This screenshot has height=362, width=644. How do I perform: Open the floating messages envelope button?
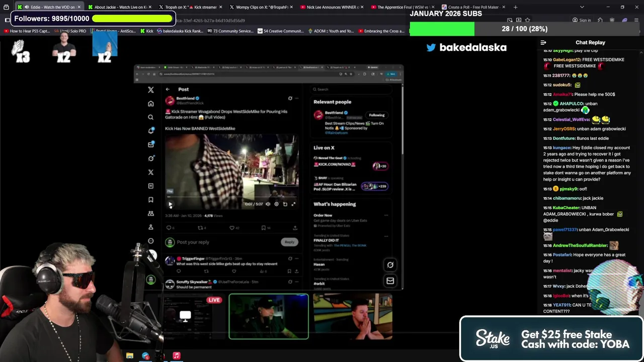(x=390, y=281)
